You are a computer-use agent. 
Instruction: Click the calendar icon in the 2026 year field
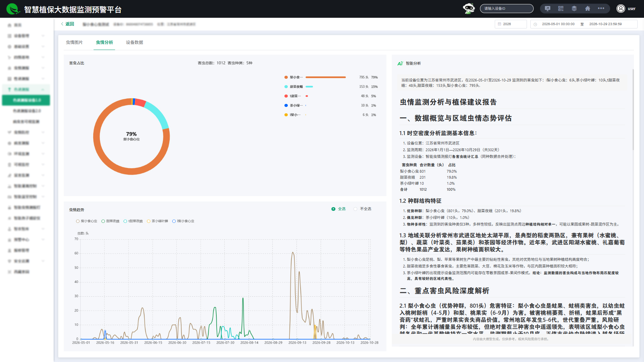click(x=499, y=24)
